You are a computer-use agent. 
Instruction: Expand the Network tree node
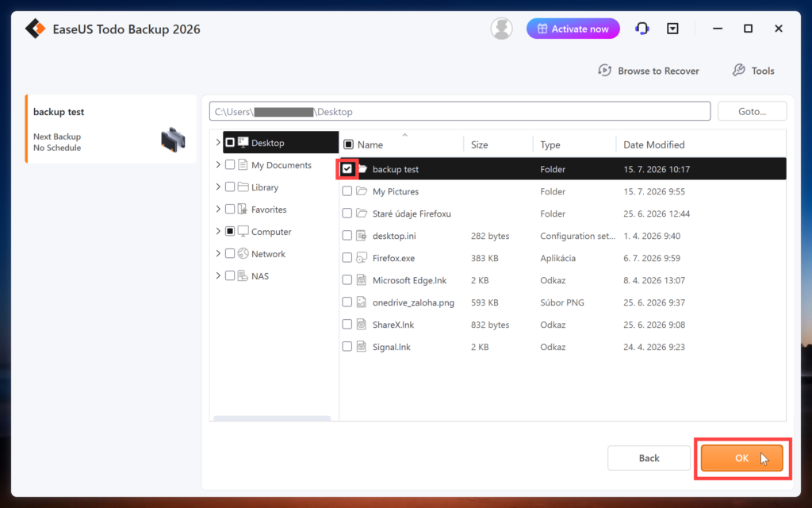point(218,253)
